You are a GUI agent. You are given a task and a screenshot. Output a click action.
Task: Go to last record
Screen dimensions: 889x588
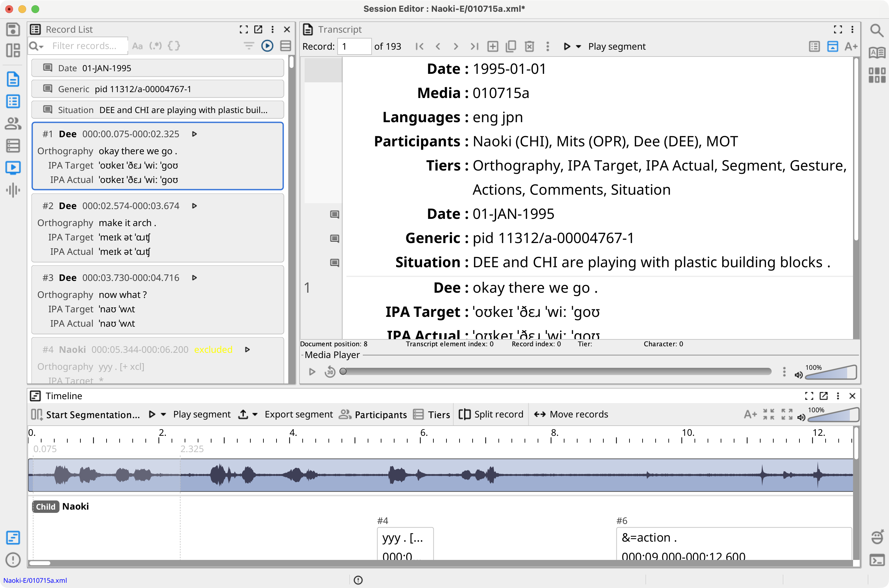coord(474,46)
